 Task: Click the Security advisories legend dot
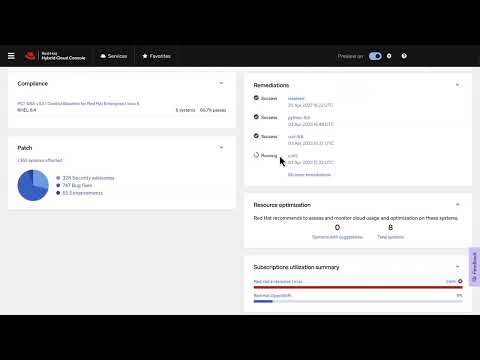point(58,178)
